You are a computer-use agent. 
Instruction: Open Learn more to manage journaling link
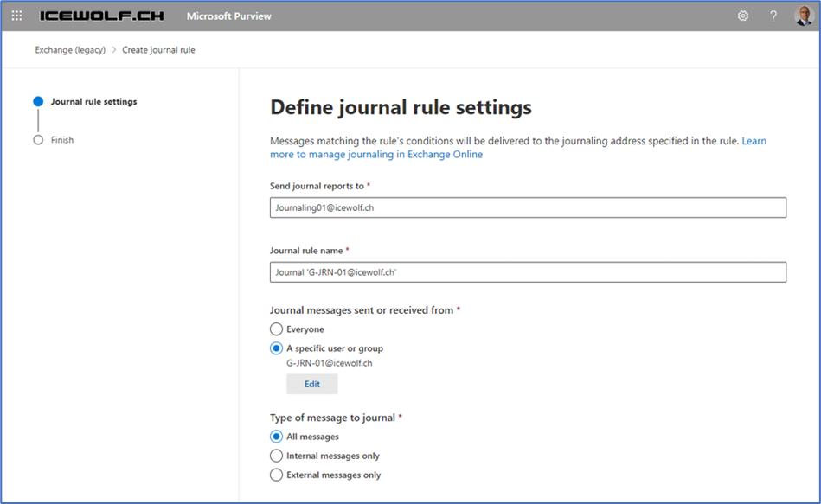tap(376, 155)
